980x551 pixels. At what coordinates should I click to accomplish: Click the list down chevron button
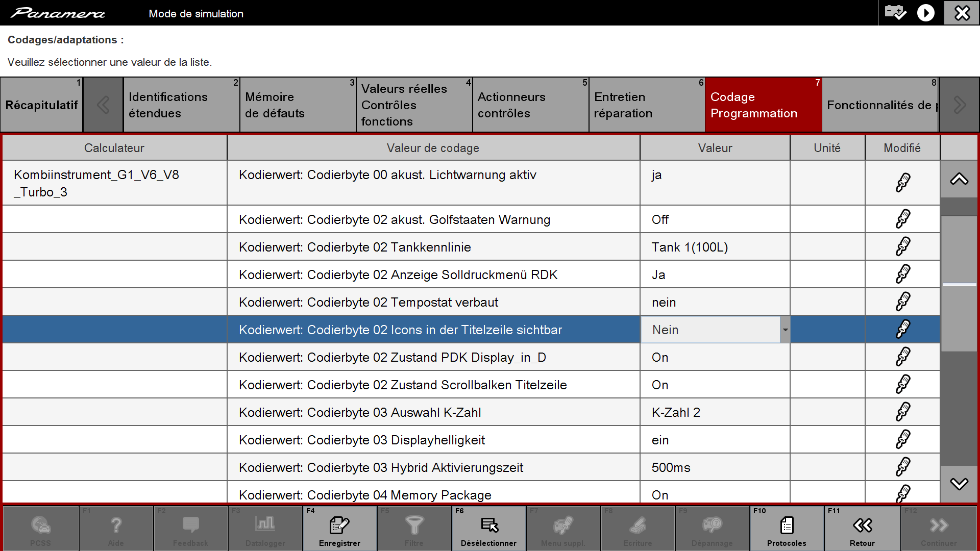(959, 484)
